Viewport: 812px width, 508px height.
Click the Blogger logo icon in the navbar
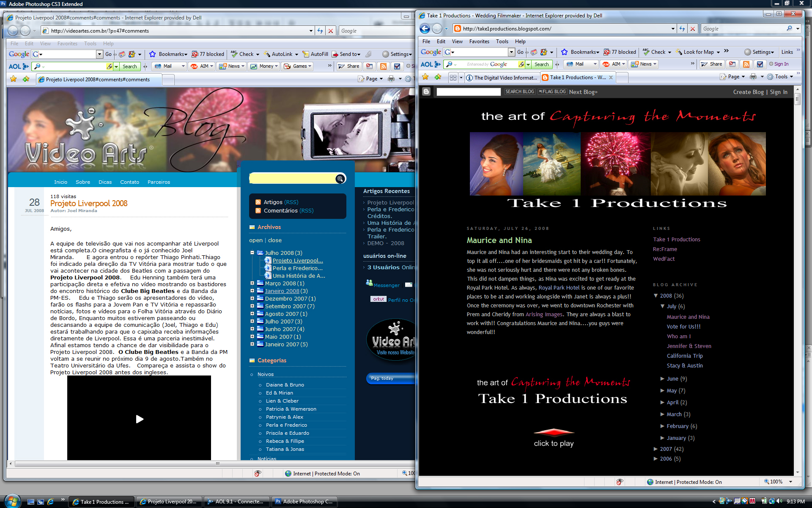pos(426,92)
